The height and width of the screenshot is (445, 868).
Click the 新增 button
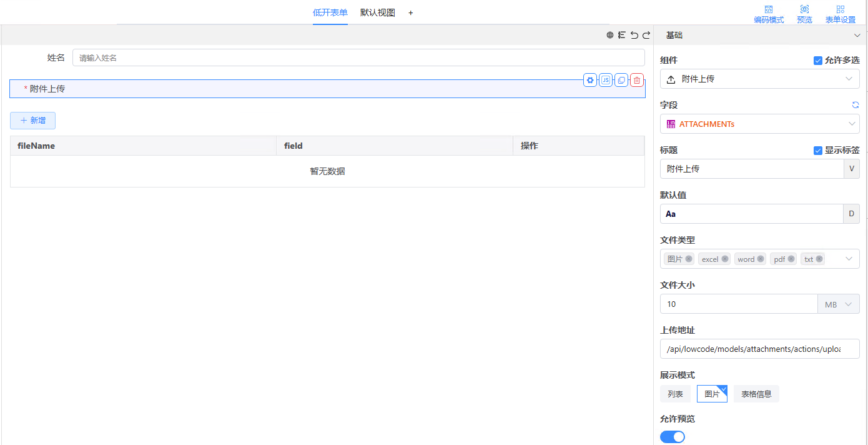pyautogui.click(x=32, y=121)
